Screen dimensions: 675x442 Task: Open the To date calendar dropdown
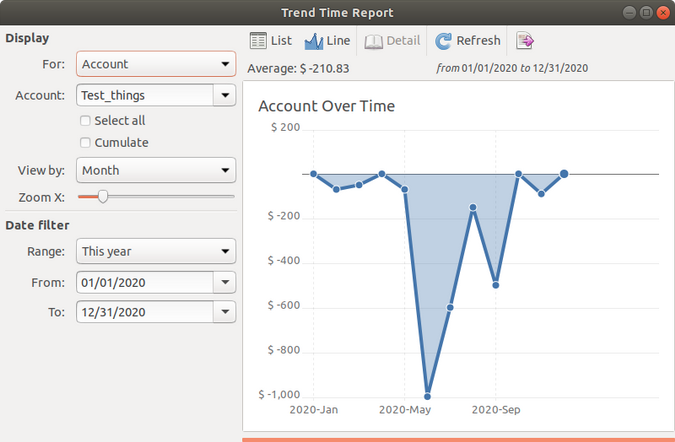tap(225, 312)
